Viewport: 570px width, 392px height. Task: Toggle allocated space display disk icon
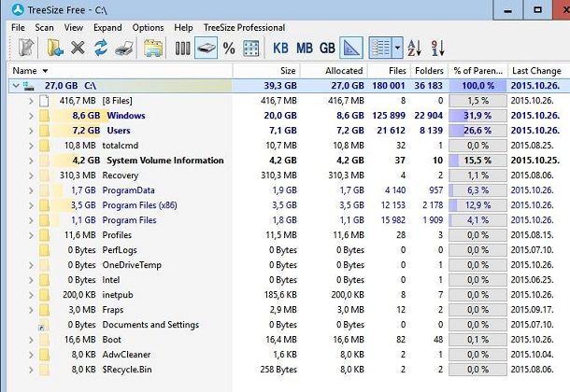206,48
